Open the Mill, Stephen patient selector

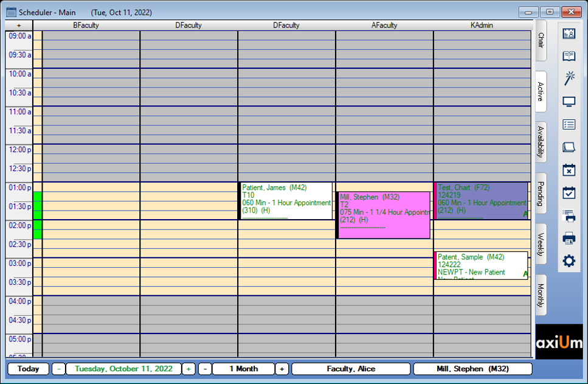pyautogui.click(x=472, y=369)
